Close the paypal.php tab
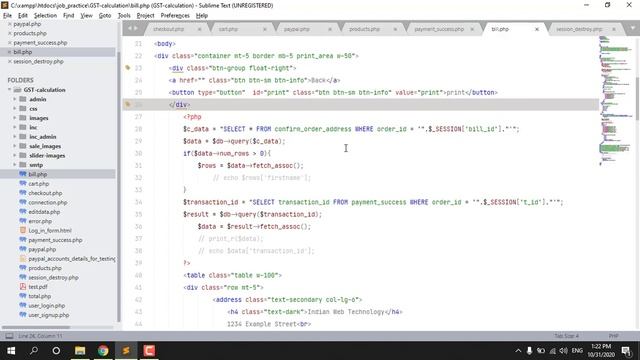The height and width of the screenshot is (360, 640). tap(330, 29)
